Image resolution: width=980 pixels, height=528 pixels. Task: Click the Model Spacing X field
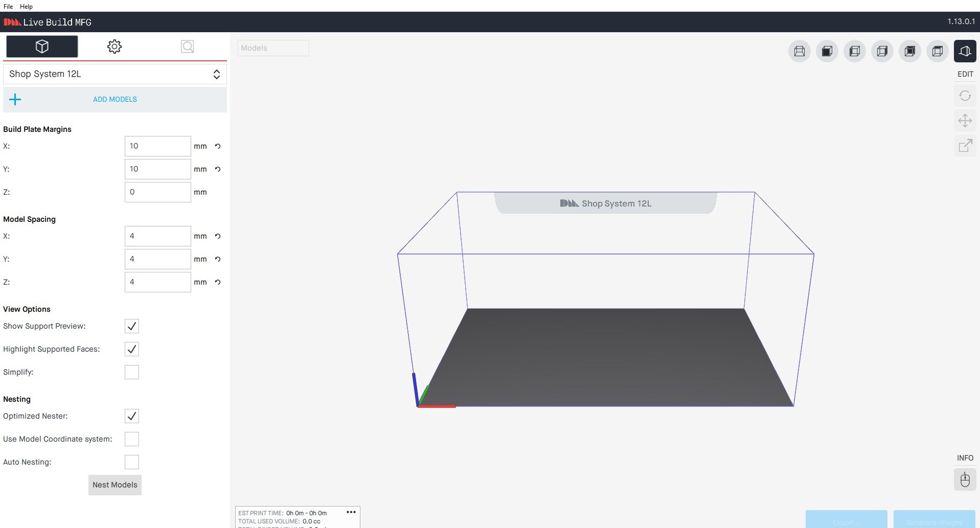(x=158, y=236)
